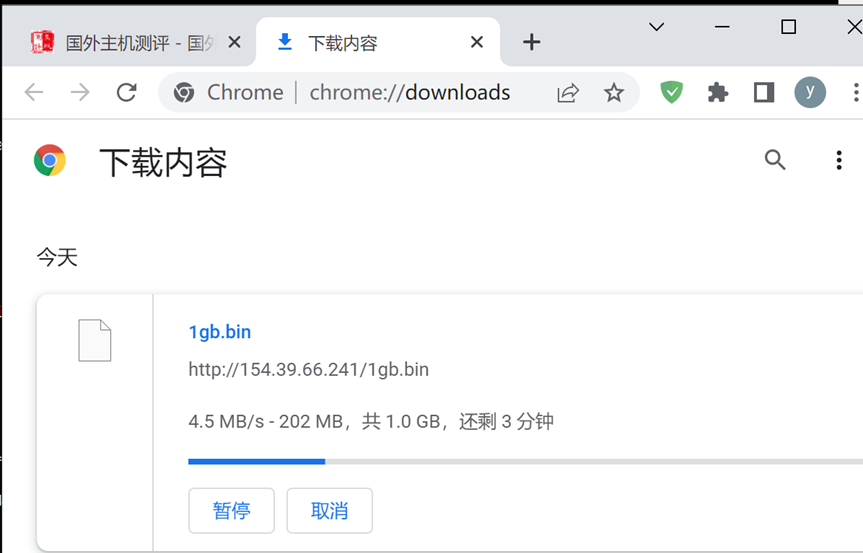Click the forward navigation arrow
This screenshot has width=863, height=553.
tap(80, 92)
